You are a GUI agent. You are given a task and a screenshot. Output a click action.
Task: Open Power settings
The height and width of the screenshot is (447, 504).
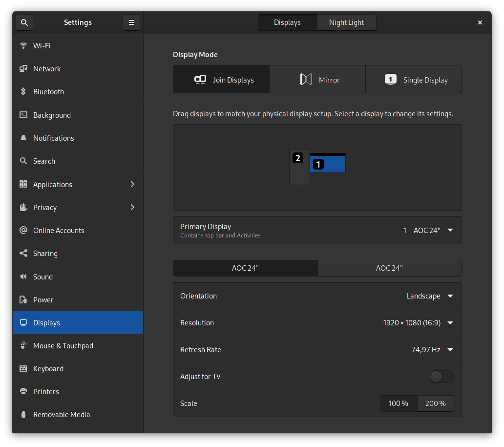78,300
